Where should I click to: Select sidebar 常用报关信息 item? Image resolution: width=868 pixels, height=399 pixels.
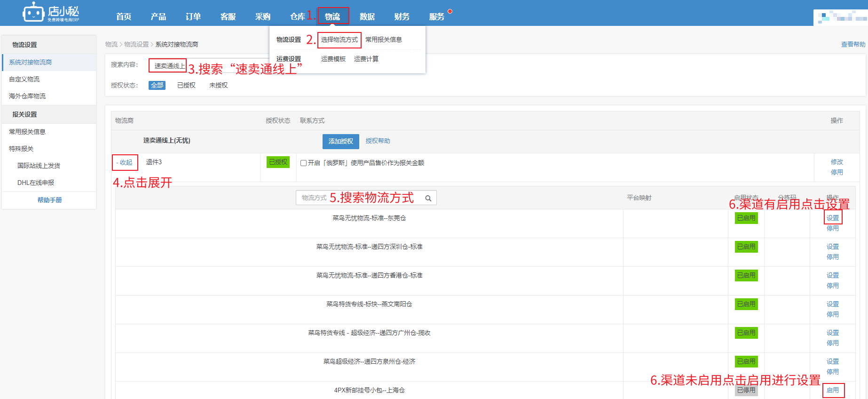(x=49, y=132)
